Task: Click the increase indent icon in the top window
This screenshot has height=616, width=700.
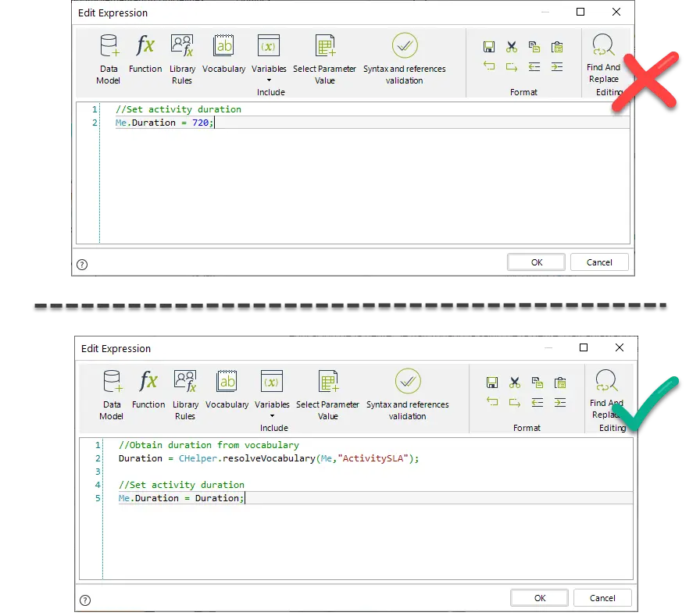Action: [557, 67]
